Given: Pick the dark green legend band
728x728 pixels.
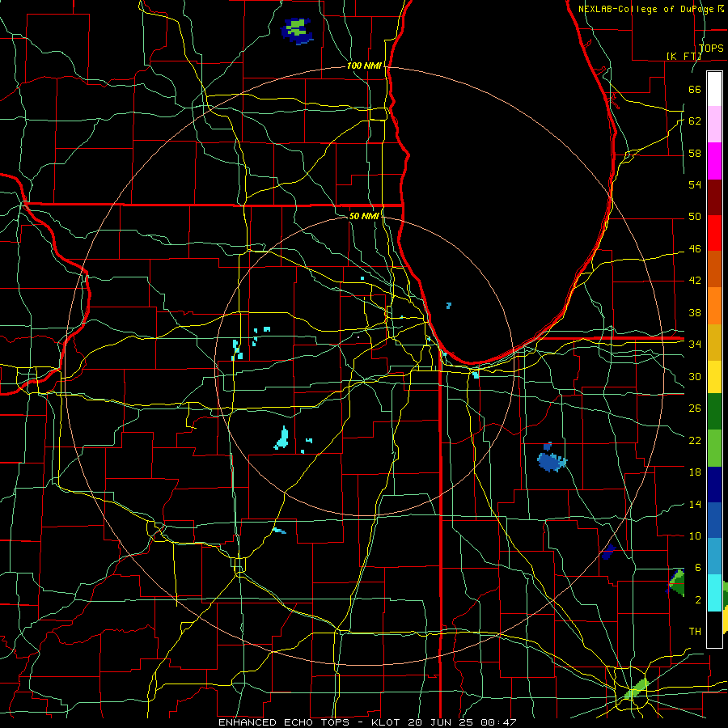Looking at the screenshot, I should [x=714, y=412].
